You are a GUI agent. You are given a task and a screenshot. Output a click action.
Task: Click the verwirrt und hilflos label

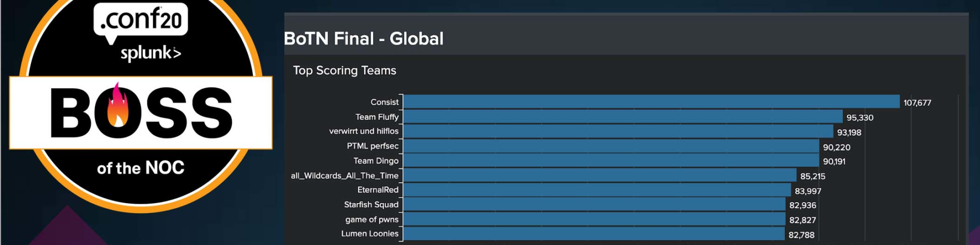coord(363,131)
